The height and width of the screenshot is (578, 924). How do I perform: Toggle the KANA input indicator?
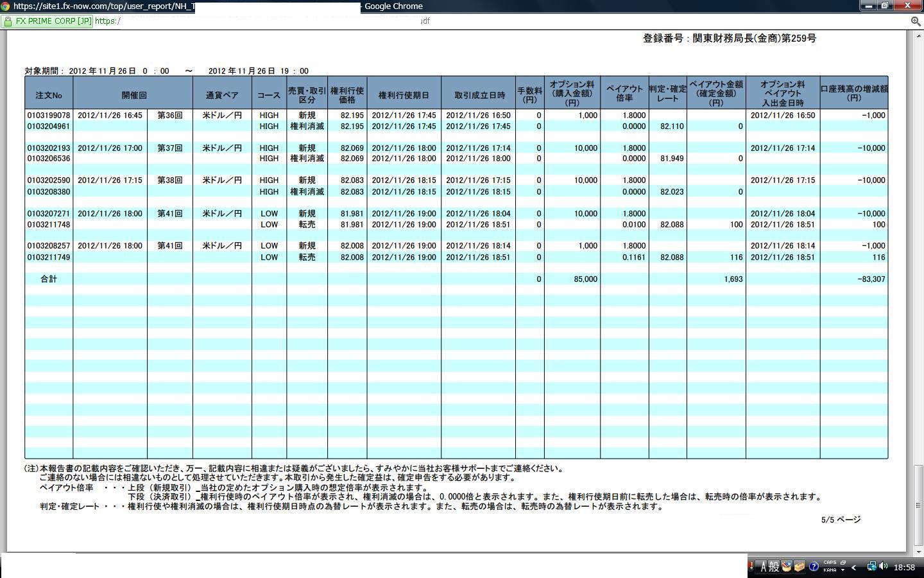coord(829,570)
